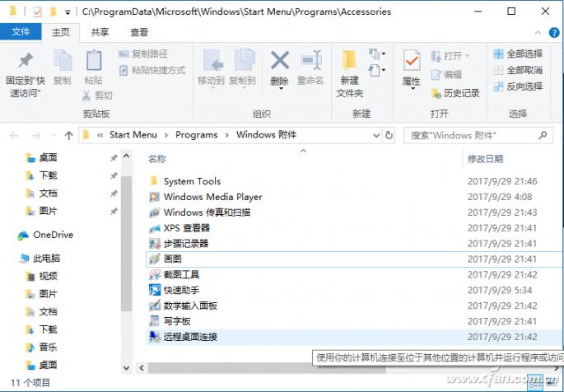Expand the Properties button dropdown arrow
Screen dimensions: 564x392
pos(413,89)
